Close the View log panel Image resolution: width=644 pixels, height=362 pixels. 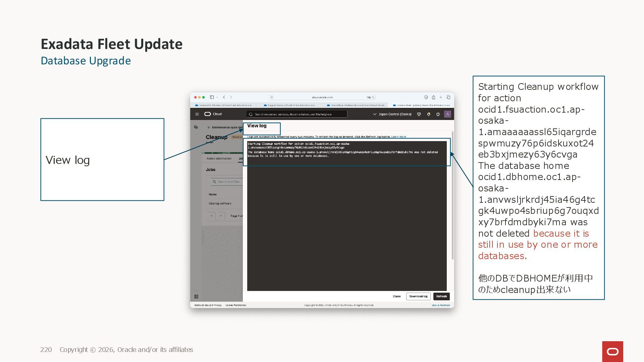pos(396,296)
